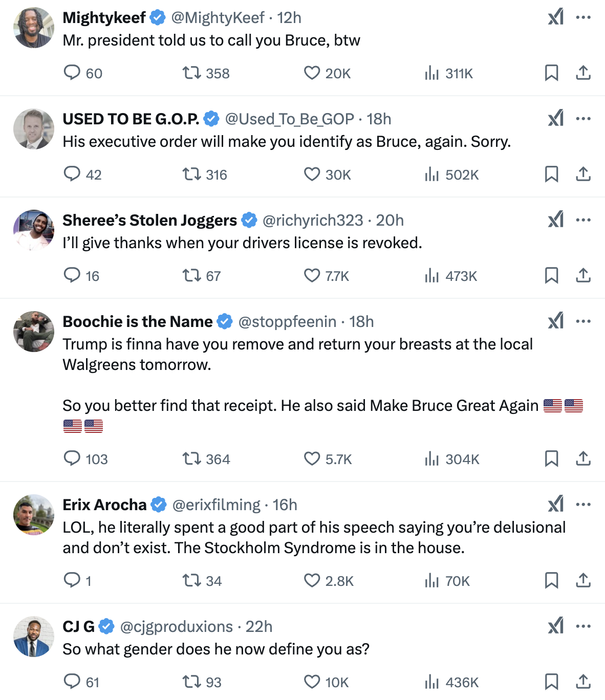Bookmark USED TO BE G.O.P. tweet
The width and height of the screenshot is (605, 700).
551,174
